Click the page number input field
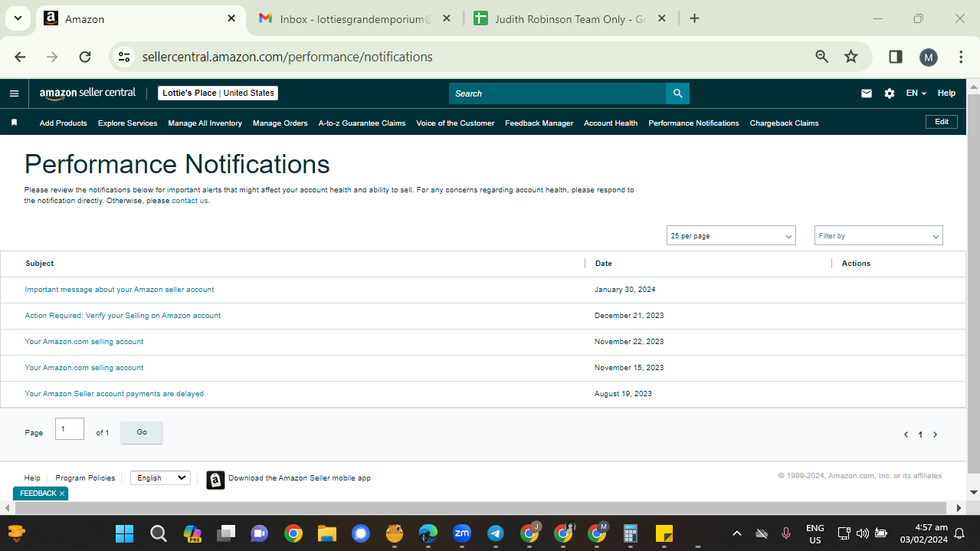 [x=70, y=429]
